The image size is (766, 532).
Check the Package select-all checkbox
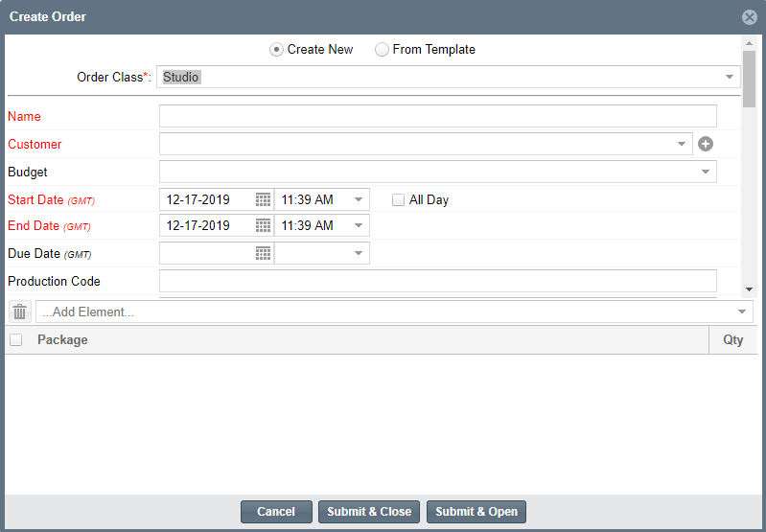(x=16, y=340)
